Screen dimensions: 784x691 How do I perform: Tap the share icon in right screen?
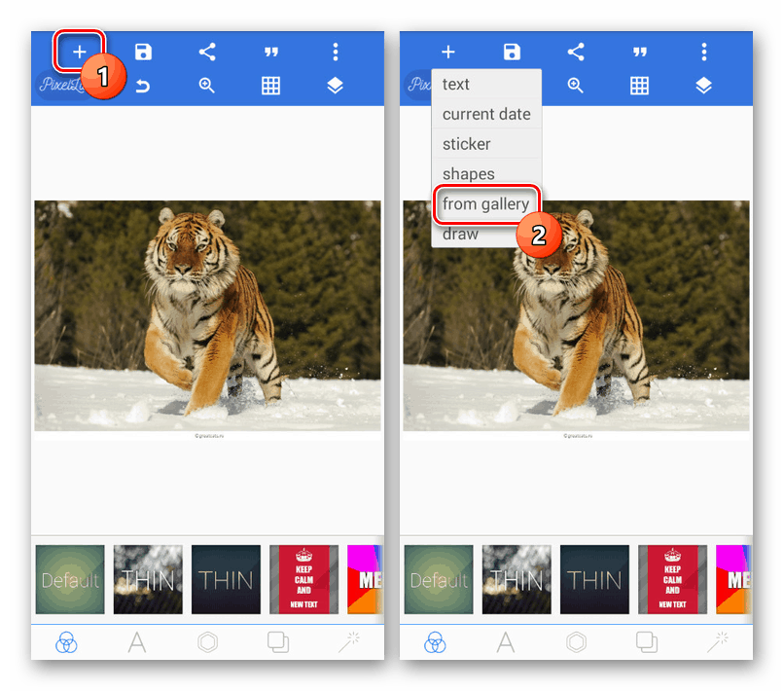[576, 52]
